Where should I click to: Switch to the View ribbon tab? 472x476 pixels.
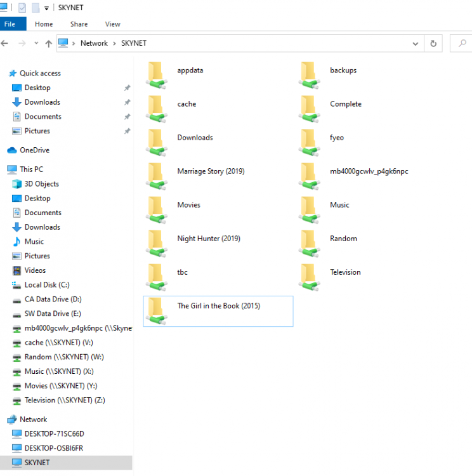pos(113,24)
